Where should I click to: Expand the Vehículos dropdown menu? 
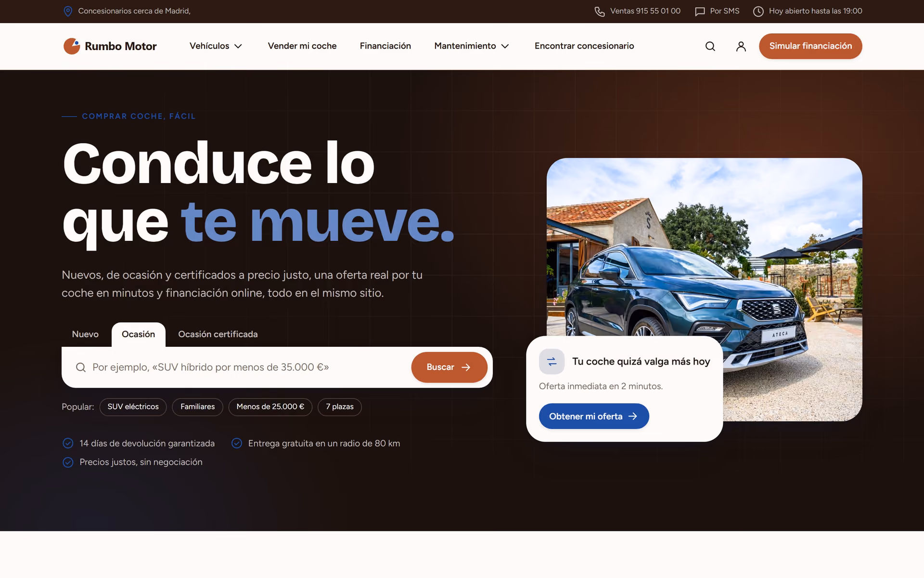[216, 46]
